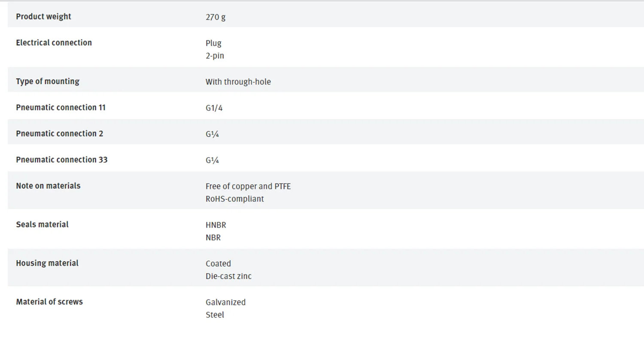Select the Plug value text

213,43
